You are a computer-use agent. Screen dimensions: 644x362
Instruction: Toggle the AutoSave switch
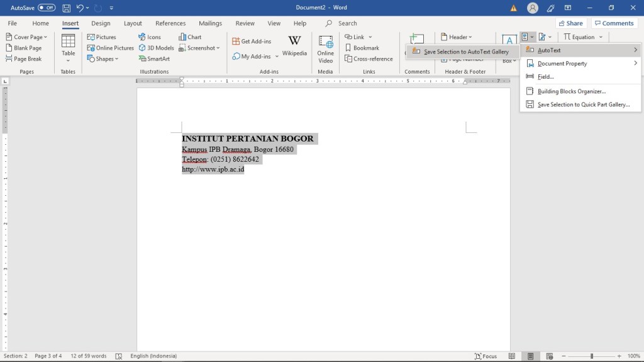(47, 8)
